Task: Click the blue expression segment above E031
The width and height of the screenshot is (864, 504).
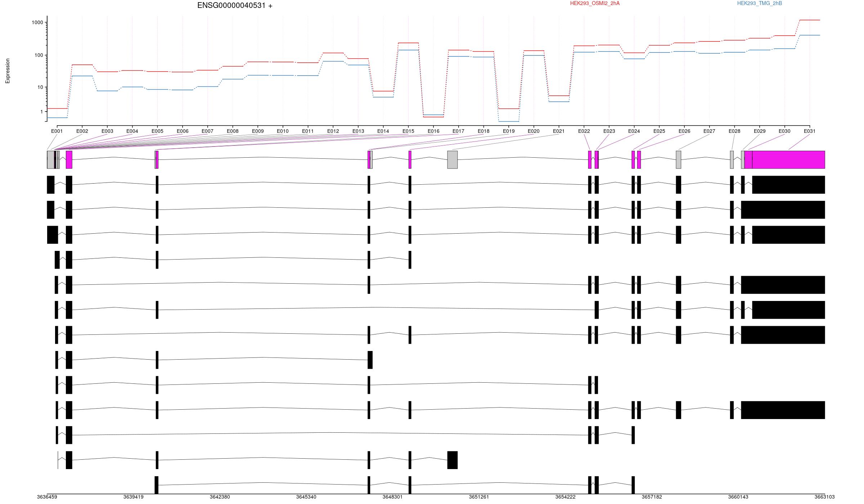Action: point(810,35)
